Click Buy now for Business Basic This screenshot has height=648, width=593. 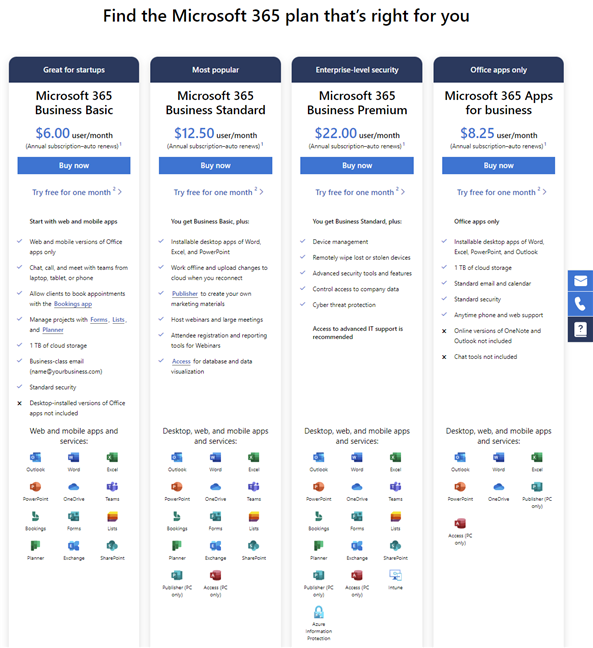coord(74,165)
